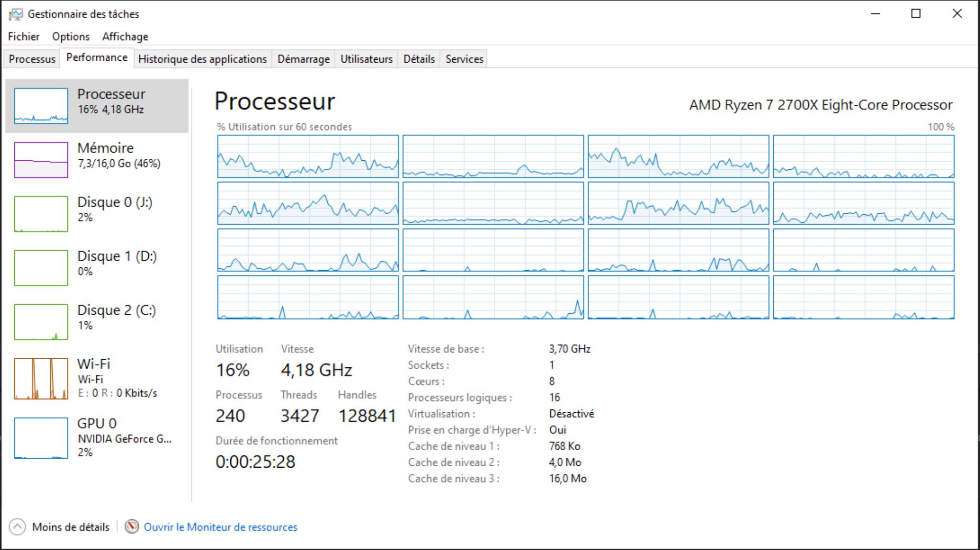Switch to Historique des applications tab

point(202,59)
